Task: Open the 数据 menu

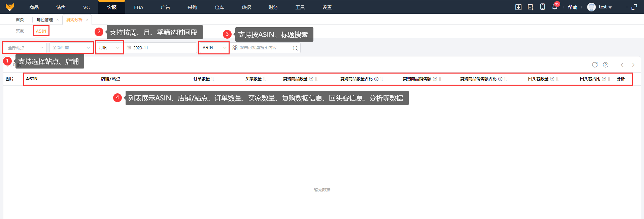Action: point(246,7)
